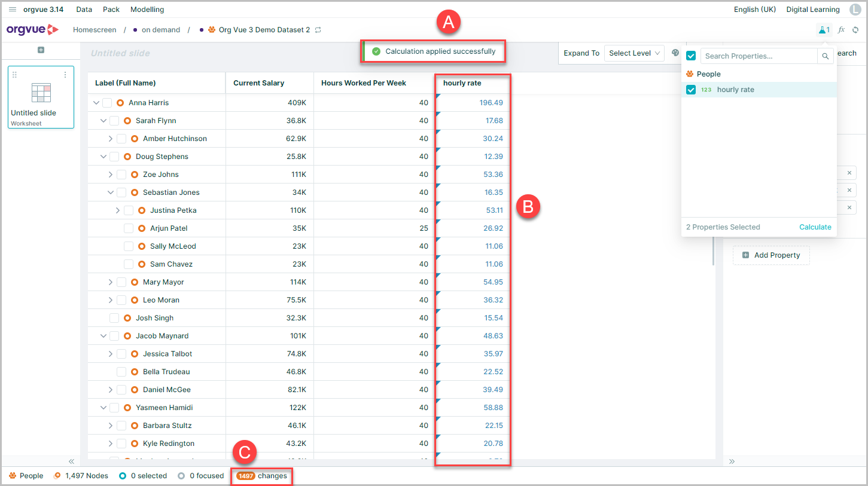Untick the hourly rate property checkbox

tap(691, 90)
